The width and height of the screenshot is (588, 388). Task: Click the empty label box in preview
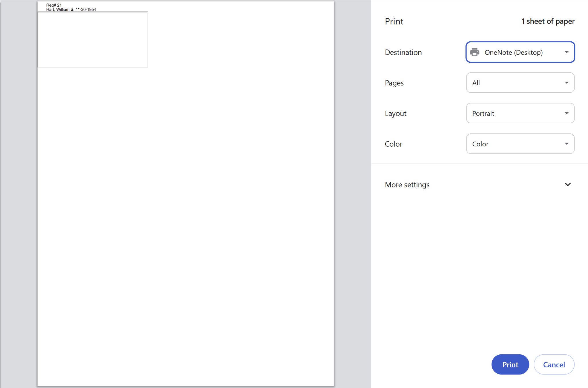pyautogui.click(x=92, y=40)
